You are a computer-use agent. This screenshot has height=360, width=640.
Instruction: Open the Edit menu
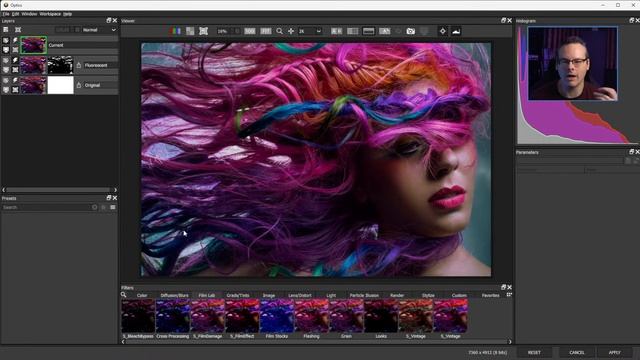coord(16,14)
